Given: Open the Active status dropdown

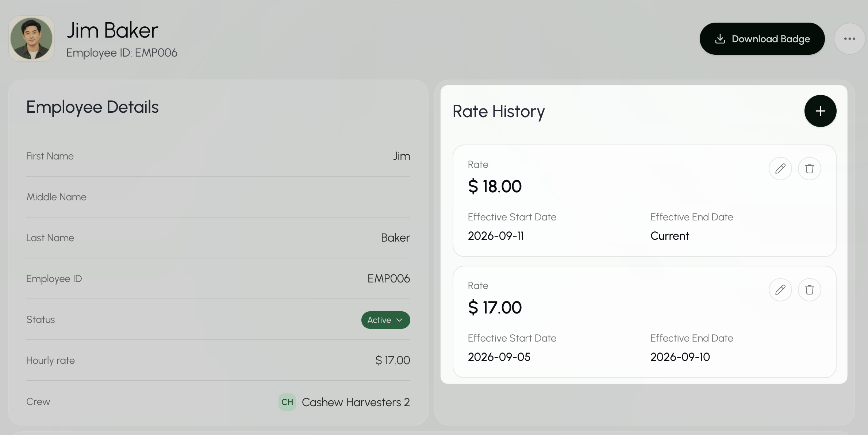Looking at the screenshot, I should 385,320.
